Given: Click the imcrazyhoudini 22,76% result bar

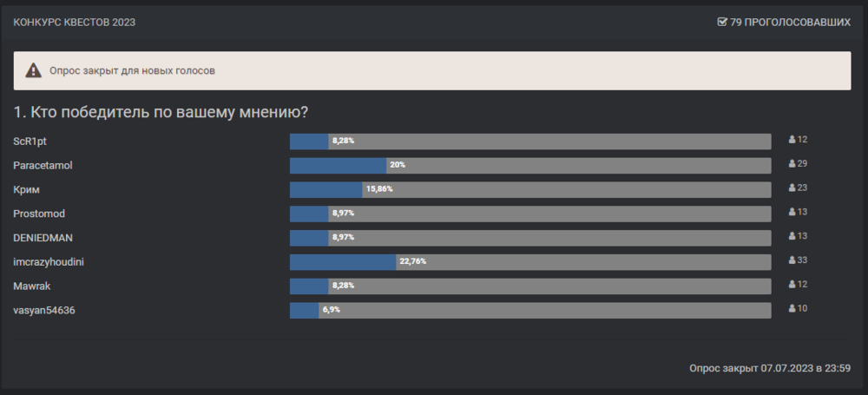Looking at the screenshot, I should click(x=529, y=261).
